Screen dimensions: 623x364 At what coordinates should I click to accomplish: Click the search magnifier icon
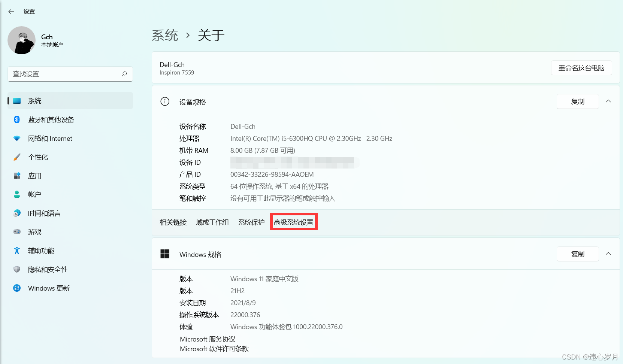click(124, 74)
